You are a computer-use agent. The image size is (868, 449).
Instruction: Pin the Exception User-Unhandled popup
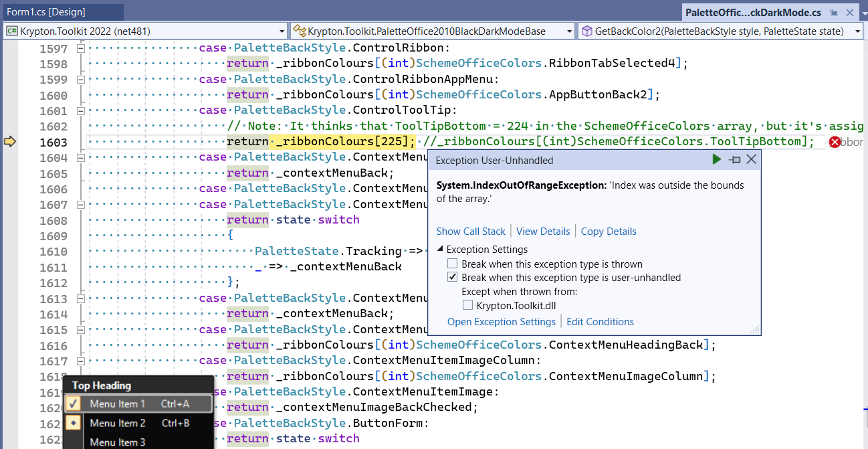coord(734,159)
